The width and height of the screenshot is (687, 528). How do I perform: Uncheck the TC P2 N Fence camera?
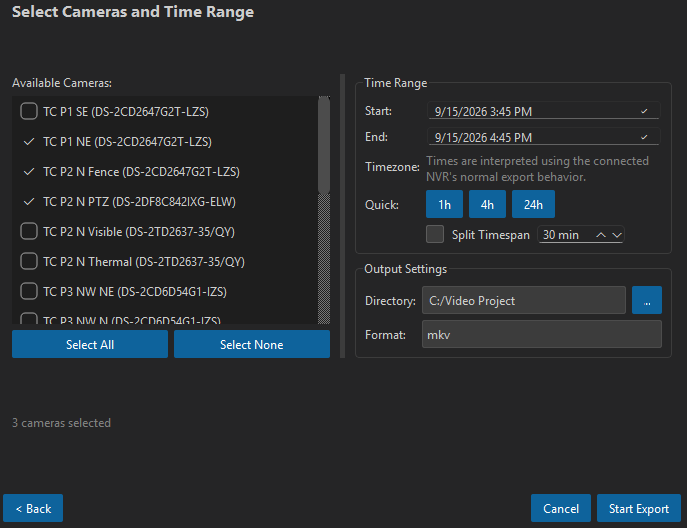tap(29, 172)
